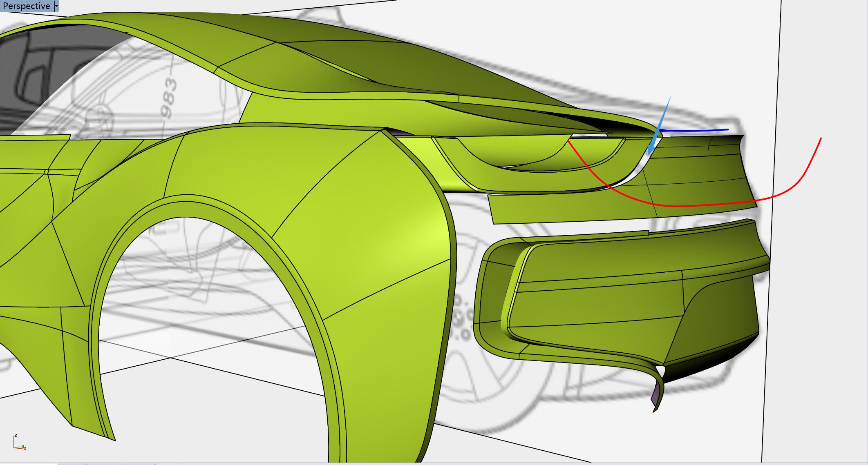
Task: Click the Perspective viewport title label
Action: pyautogui.click(x=26, y=6)
